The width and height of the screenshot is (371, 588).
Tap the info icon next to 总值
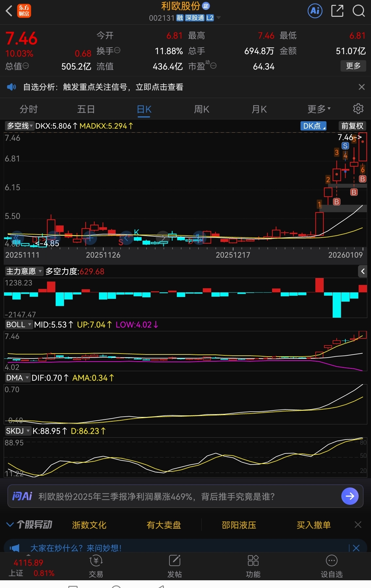click(x=26, y=66)
